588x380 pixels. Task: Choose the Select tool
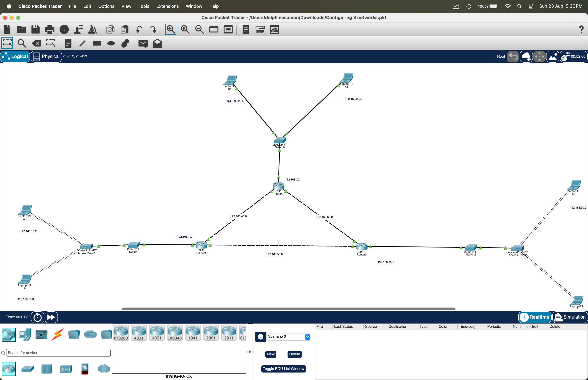[x=7, y=43]
